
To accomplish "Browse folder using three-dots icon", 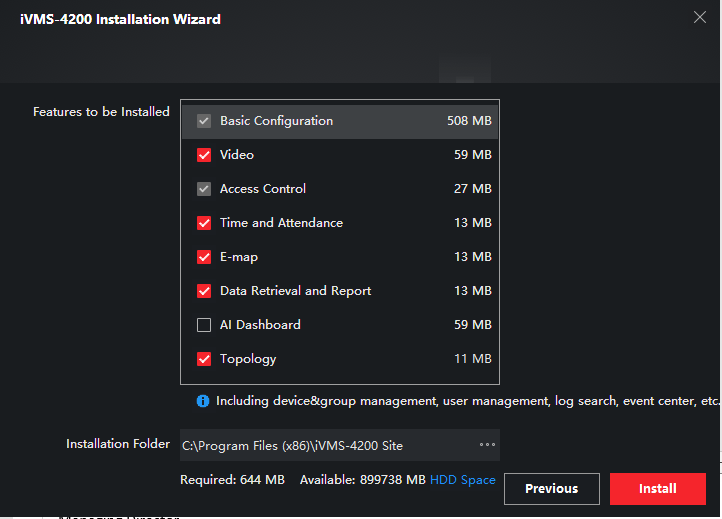I will [487, 445].
